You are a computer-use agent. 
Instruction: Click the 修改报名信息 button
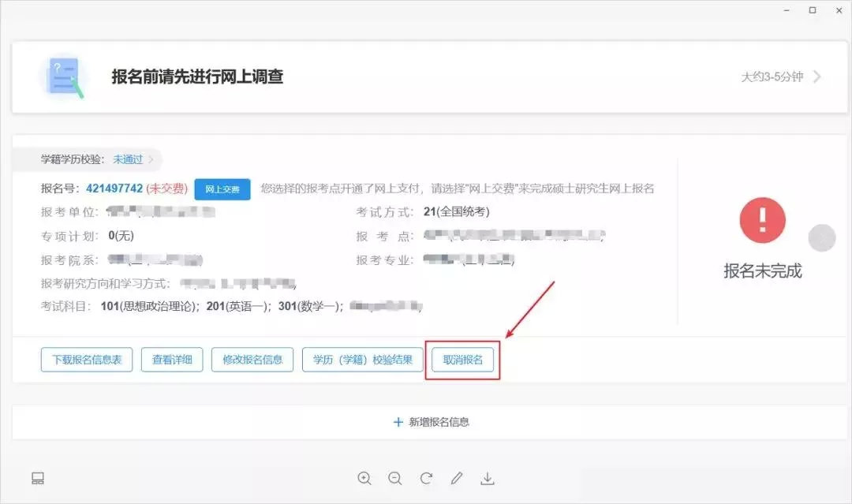click(x=252, y=360)
